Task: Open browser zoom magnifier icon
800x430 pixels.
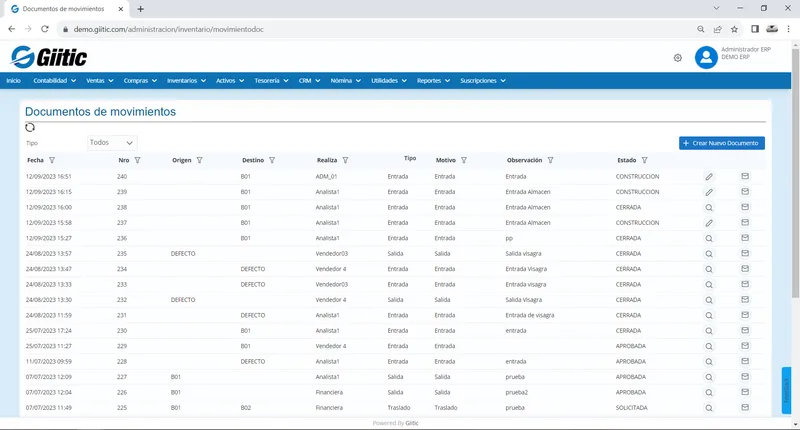Action: pyautogui.click(x=701, y=29)
